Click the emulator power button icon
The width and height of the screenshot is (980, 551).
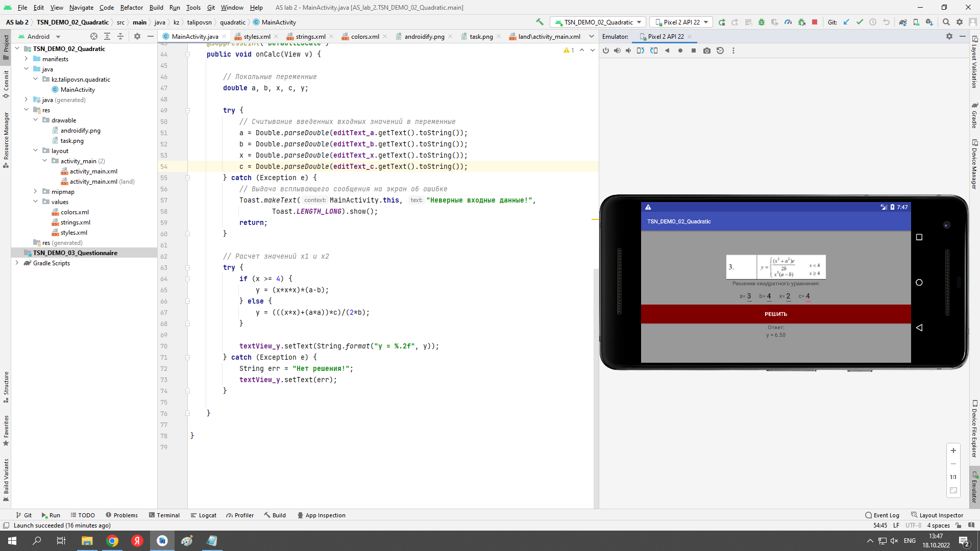click(x=606, y=51)
